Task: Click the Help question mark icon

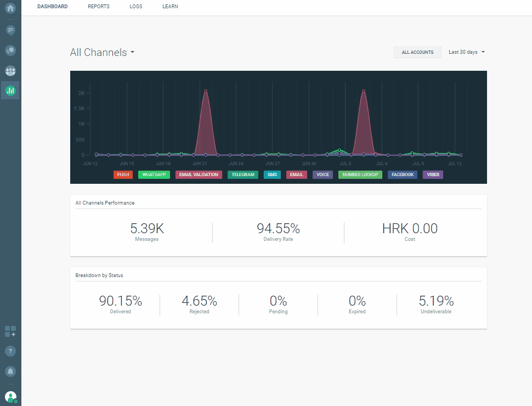Action: (10, 351)
